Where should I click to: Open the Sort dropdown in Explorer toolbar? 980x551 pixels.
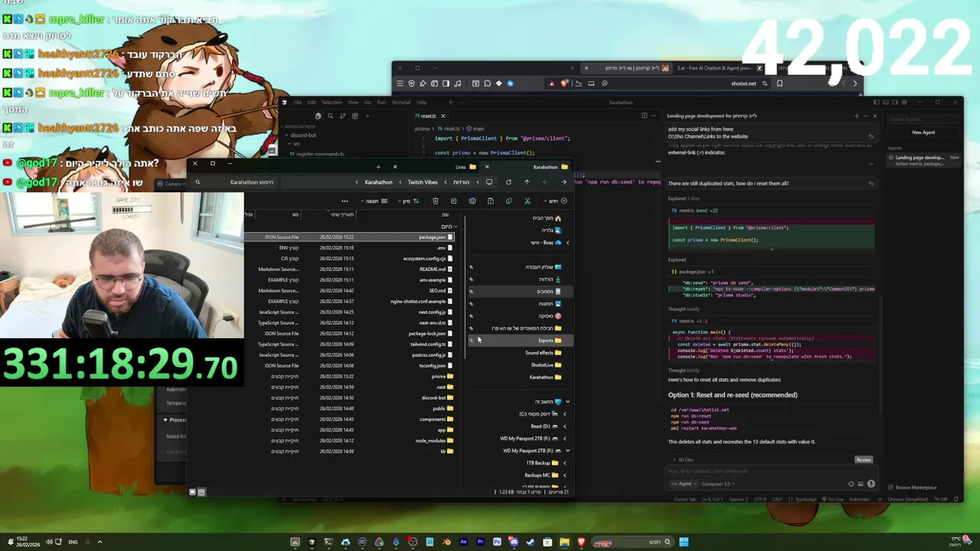[x=411, y=201]
